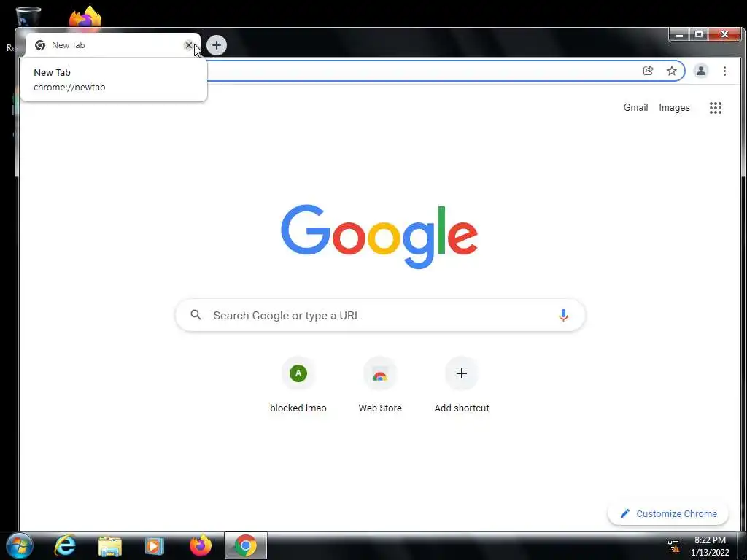Close the New Tab tab
747x560 pixels.
(189, 45)
